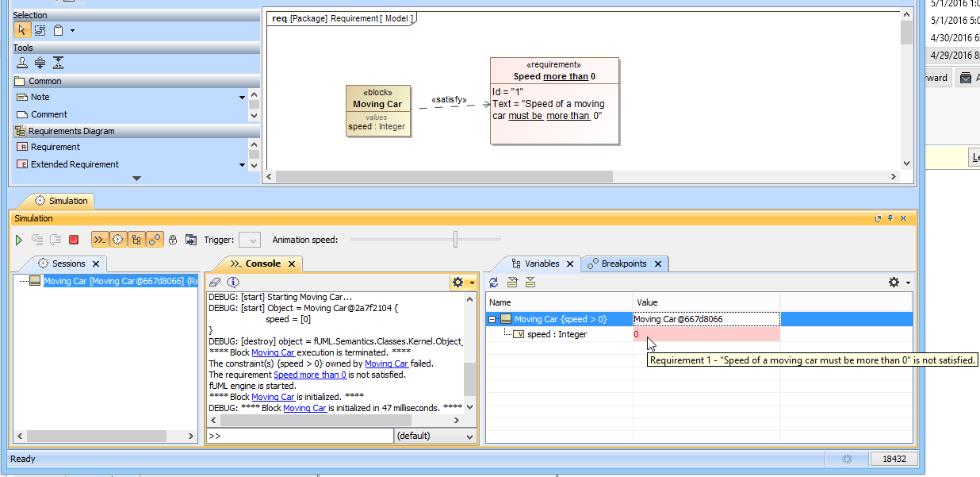980x477 pixels.
Task: Click the console information icon
Action: click(232, 283)
